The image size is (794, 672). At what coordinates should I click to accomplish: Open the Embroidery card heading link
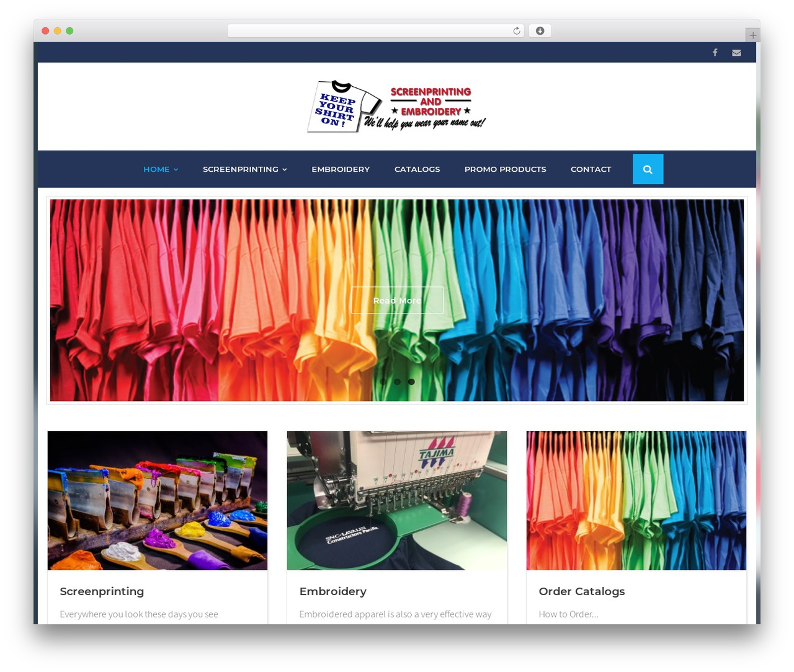(x=332, y=591)
